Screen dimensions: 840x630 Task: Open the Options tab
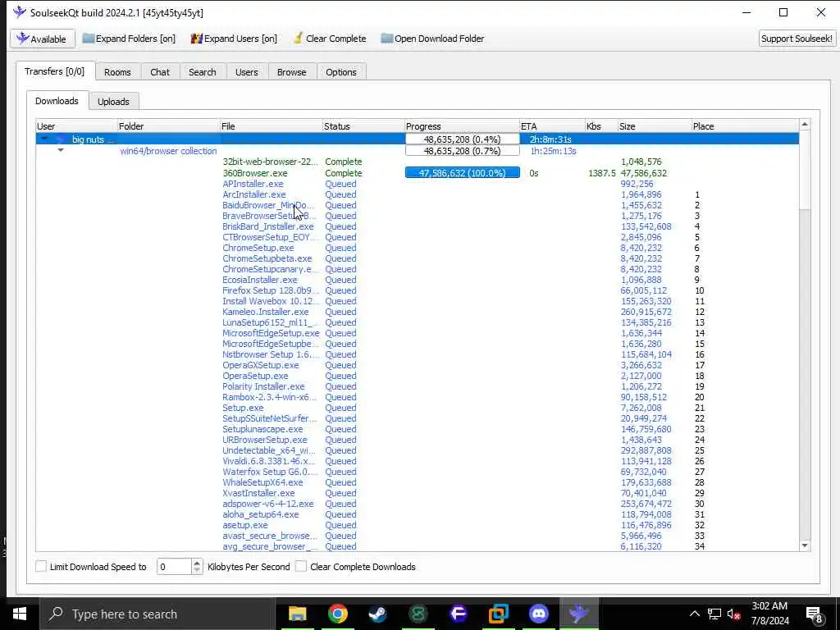tap(341, 72)
